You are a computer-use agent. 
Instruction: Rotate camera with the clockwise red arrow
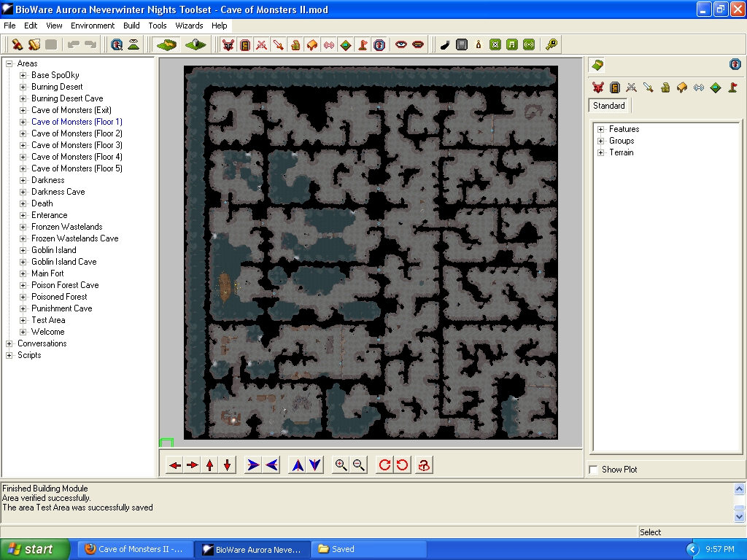(x=384, y=465)
